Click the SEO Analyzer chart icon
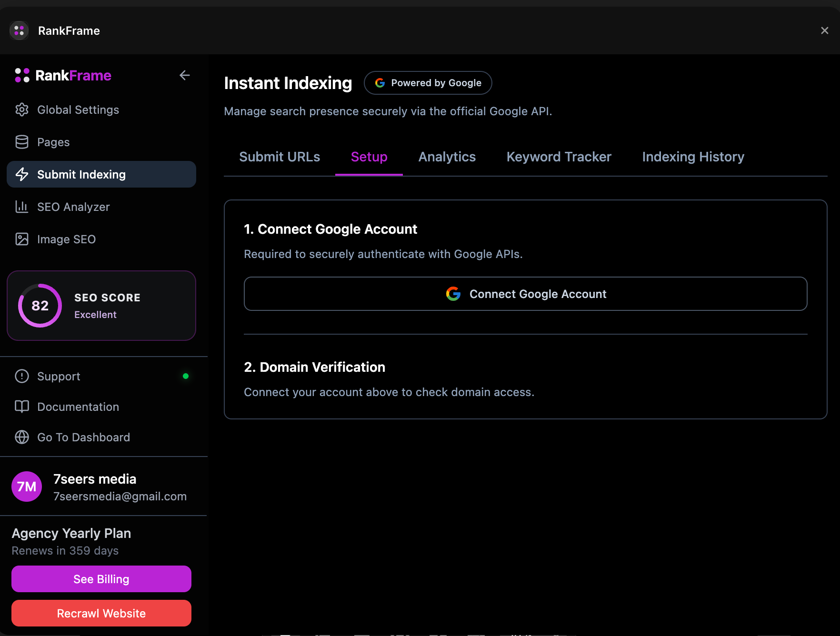The width and height of the screenshot is (840, 636). (22, 207)
